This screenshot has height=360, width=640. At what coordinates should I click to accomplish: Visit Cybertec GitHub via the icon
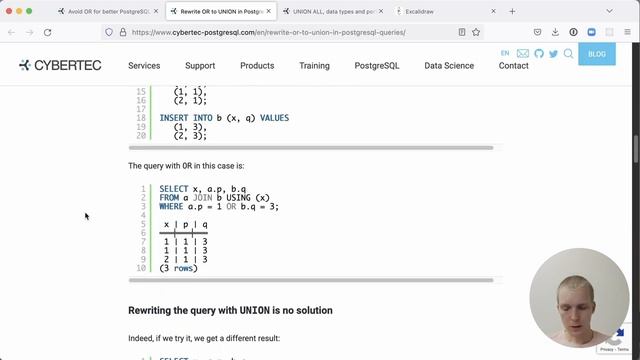(539, 53)
